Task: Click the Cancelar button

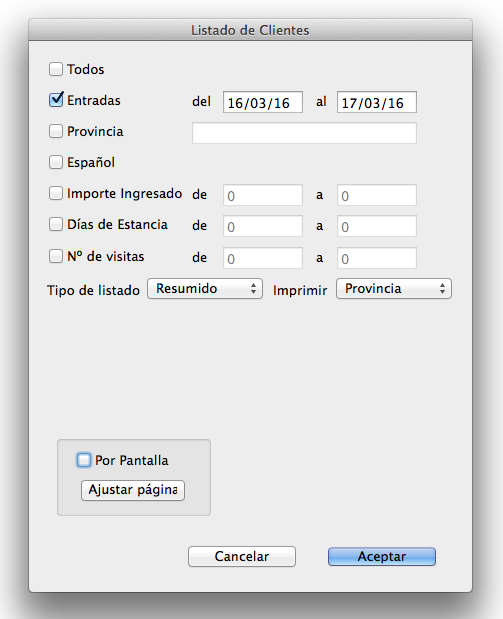Action: 242,556
